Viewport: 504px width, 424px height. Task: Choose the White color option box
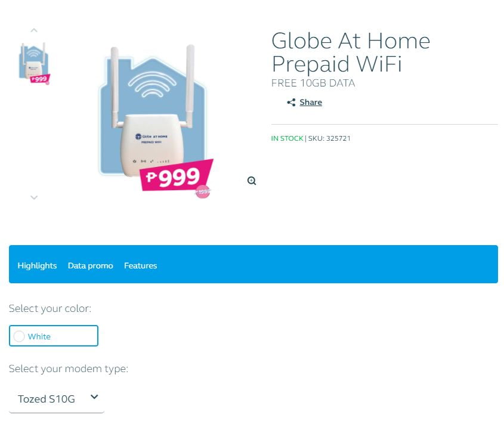coord(54,336)
